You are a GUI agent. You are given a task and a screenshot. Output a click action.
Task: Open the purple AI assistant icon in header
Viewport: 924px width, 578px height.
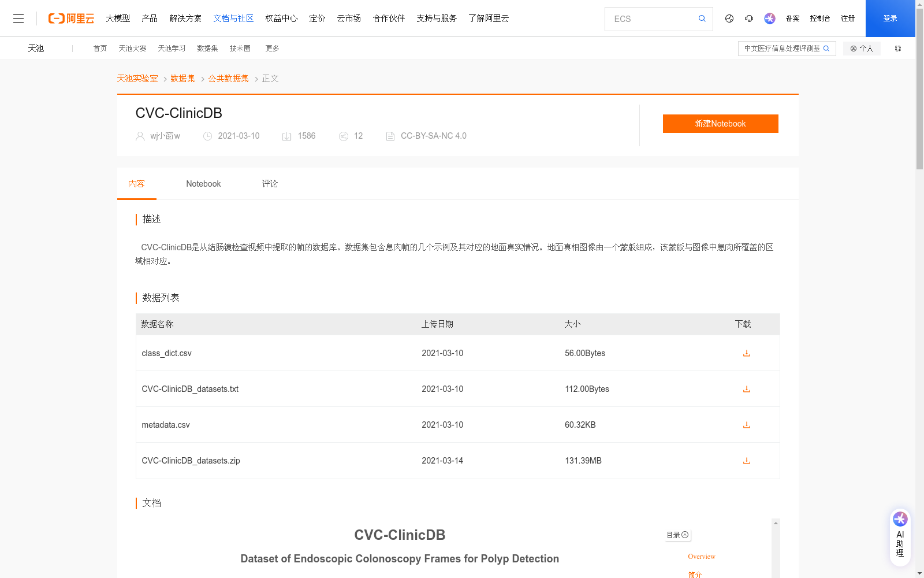[769, 18]
